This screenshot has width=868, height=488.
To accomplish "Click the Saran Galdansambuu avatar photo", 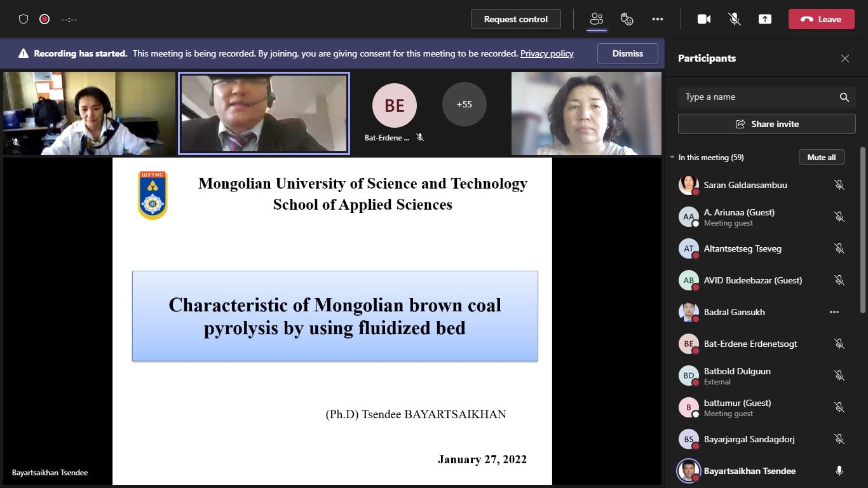I will (x=689, y=185).
